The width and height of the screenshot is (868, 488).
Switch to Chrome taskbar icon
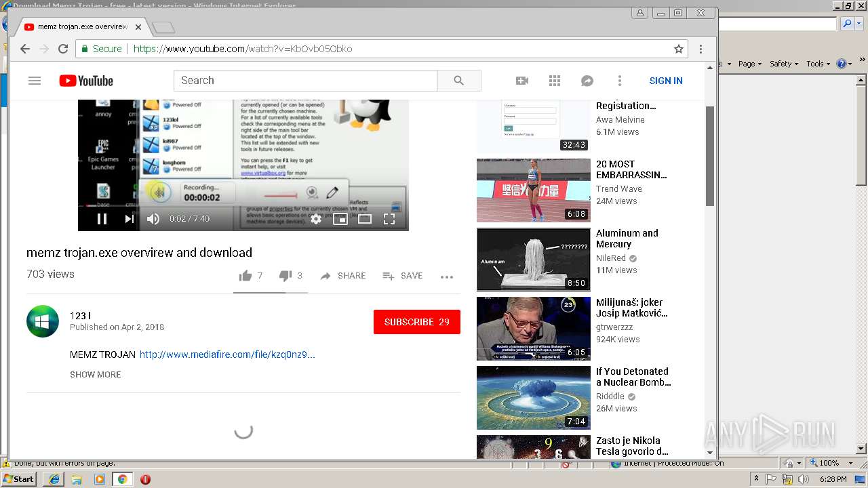point(122,479)
